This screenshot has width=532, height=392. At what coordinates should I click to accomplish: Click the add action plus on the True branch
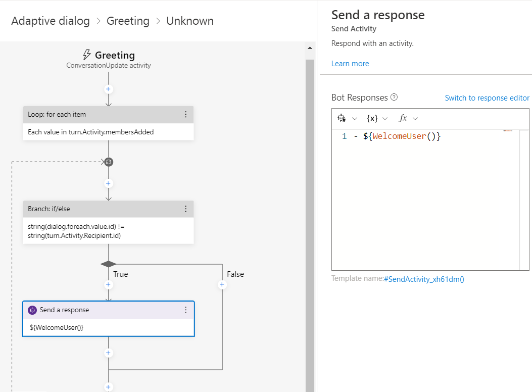click(x=108, y=285)
